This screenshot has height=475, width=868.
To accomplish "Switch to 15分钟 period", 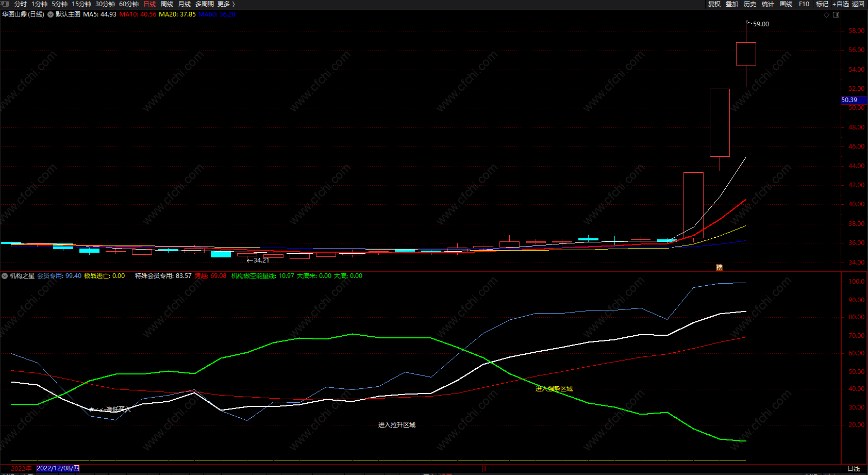I will coord(81,4).
